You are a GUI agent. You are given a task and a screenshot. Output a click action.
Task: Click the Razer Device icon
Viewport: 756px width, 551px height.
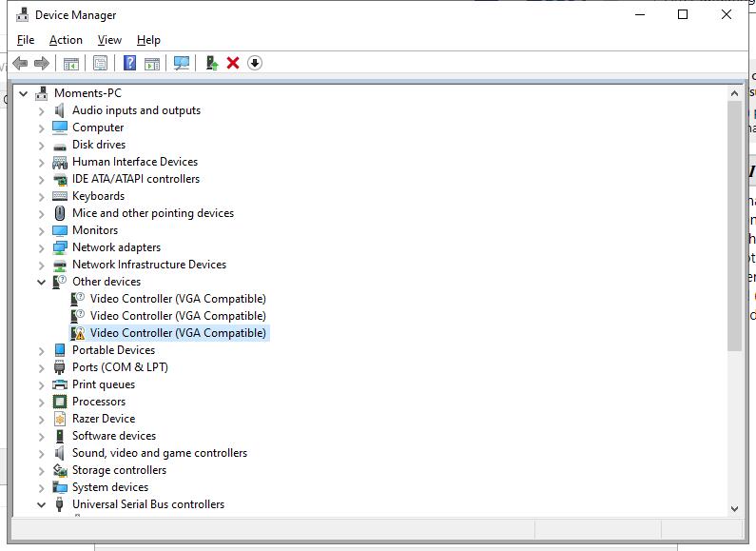click(x=60, y=419)
